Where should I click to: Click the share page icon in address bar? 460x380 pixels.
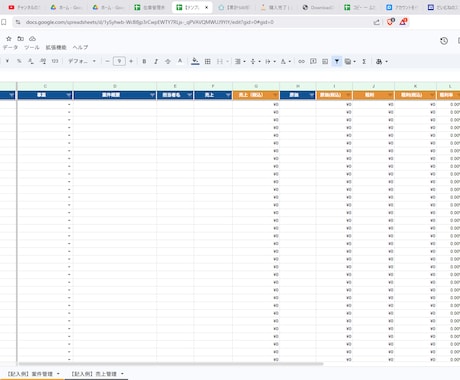[376, 22]
